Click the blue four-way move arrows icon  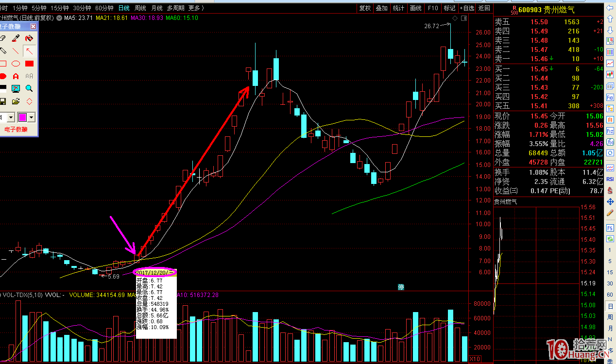point(610,201)
